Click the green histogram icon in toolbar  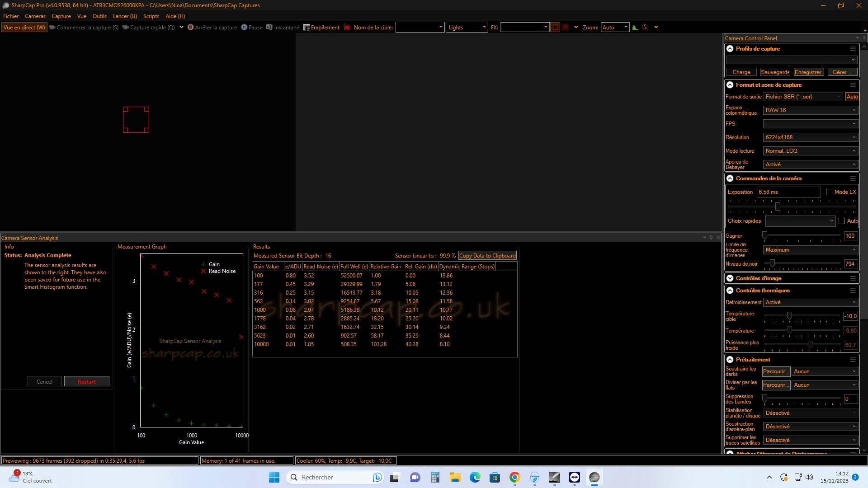[635, 28]
